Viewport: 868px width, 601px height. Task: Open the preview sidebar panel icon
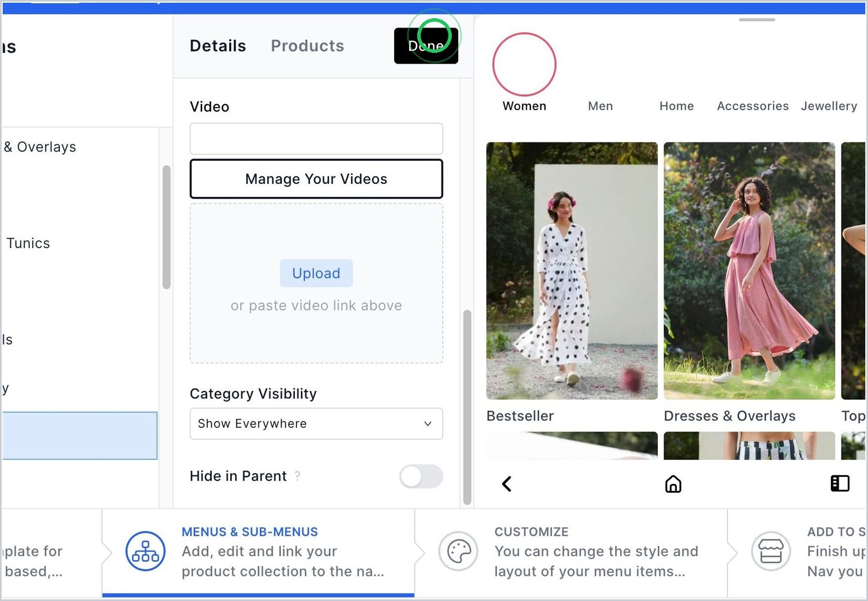840,483
